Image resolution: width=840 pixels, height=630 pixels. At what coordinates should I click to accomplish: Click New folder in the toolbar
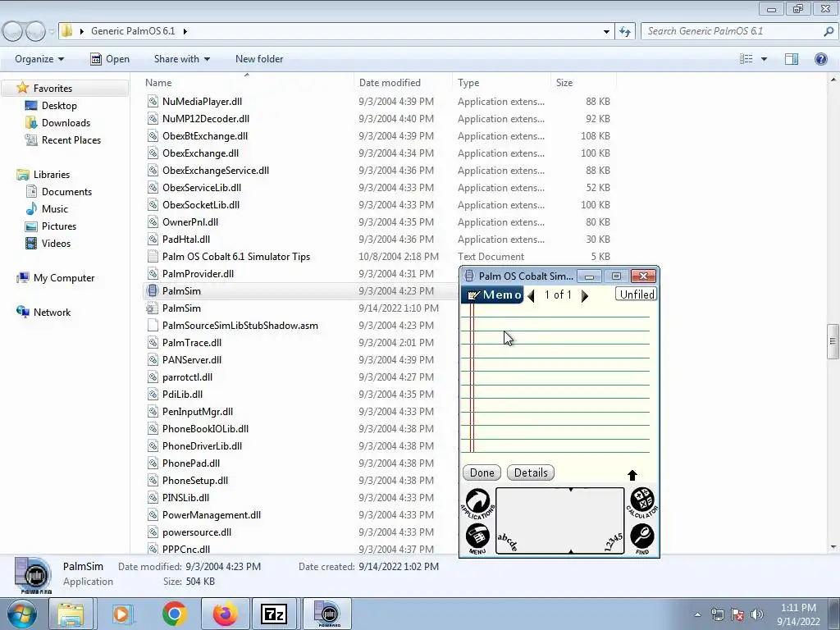(259, 59)
